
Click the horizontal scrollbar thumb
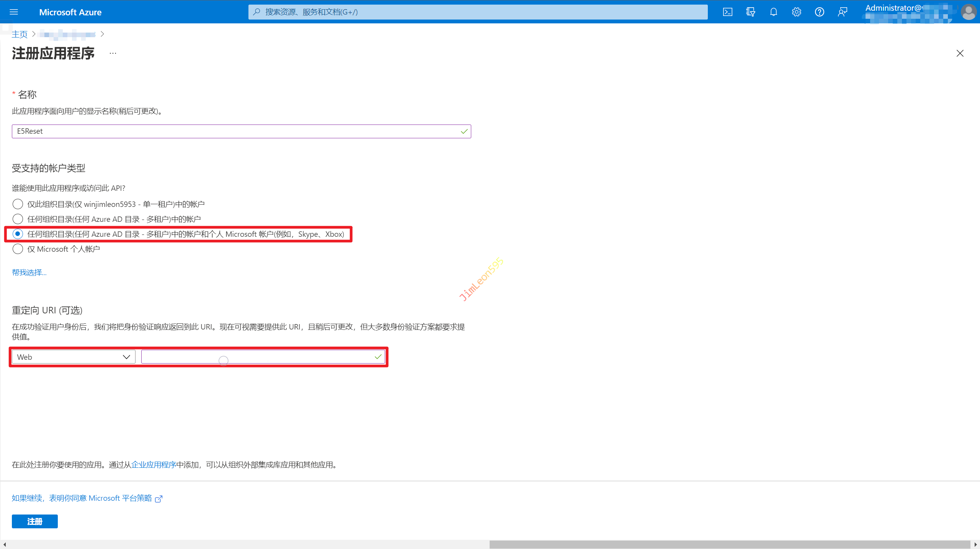[x=729, y=544]
